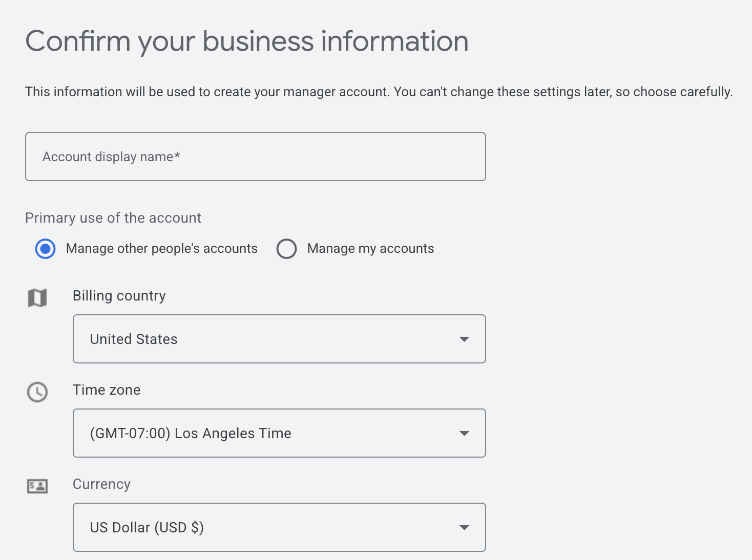
Task: Click the Currency label
Action: 101,484
